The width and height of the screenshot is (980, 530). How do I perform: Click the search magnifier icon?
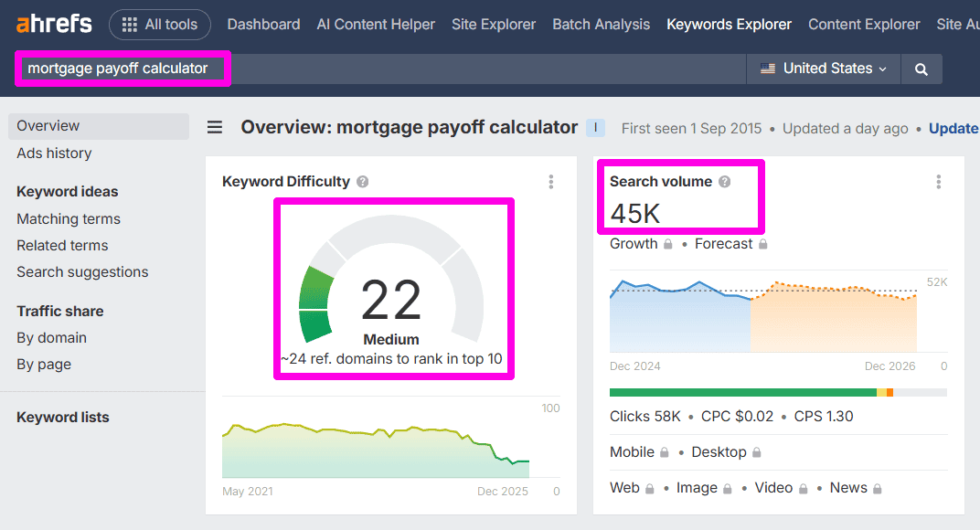tap(921, 68)
